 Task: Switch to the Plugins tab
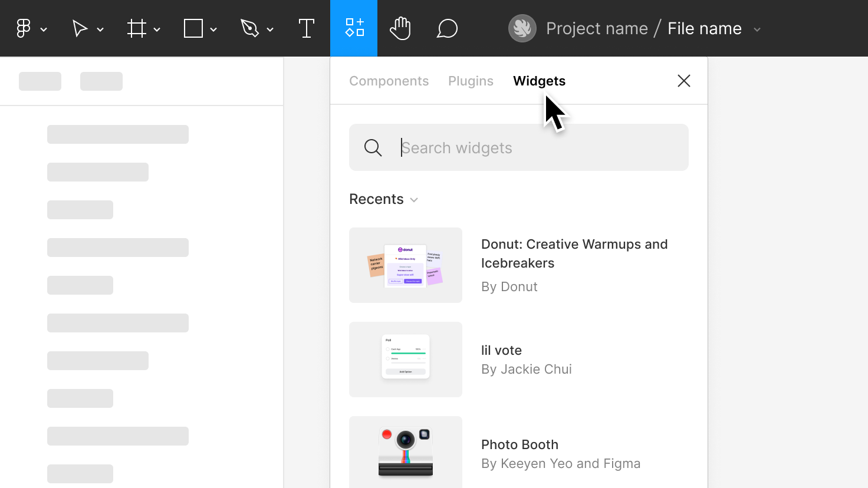[471, 81]
